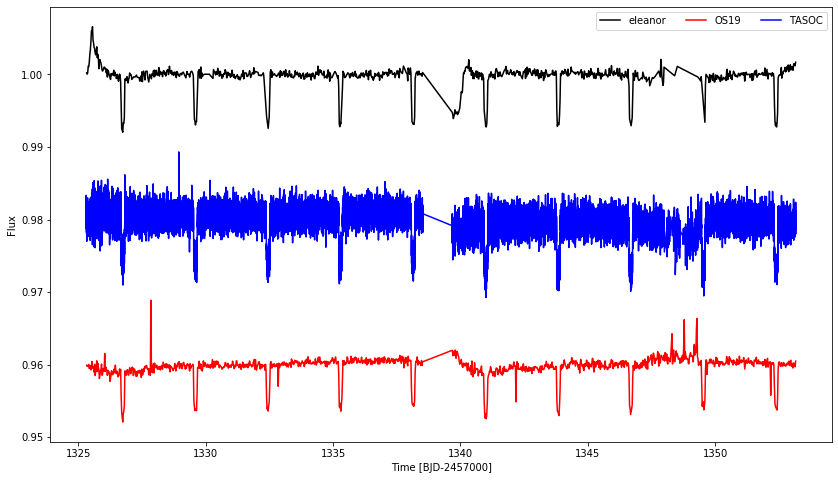Click the 1325 x-axis tick label
This screenshot has width=838, height=480.
coord(79,453)
